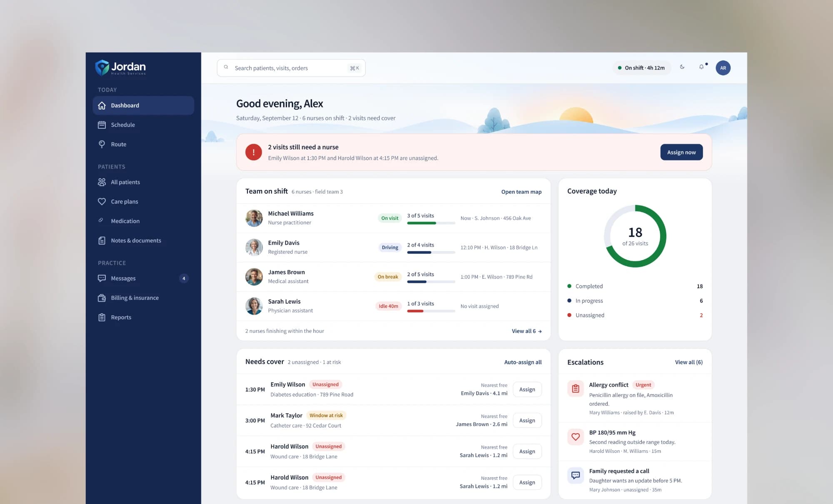Open Care plans in the sidebar
This screenshot has width=833, height=504.
(143, 201)
